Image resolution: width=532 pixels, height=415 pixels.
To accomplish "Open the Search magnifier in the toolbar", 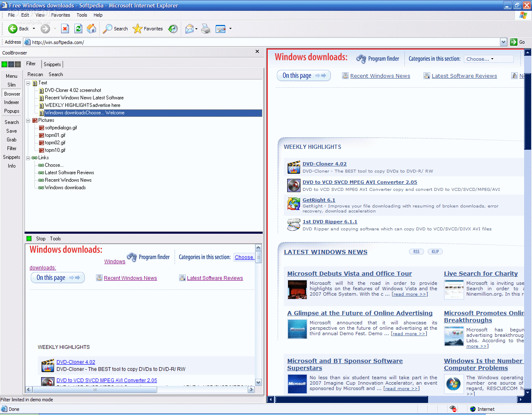I will click(x=108, y=29).
